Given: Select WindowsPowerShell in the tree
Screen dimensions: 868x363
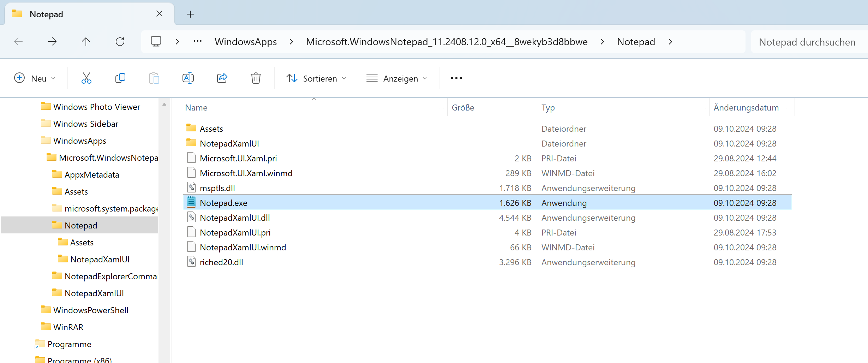Looking at the screenshot, I should pos(91,310).
